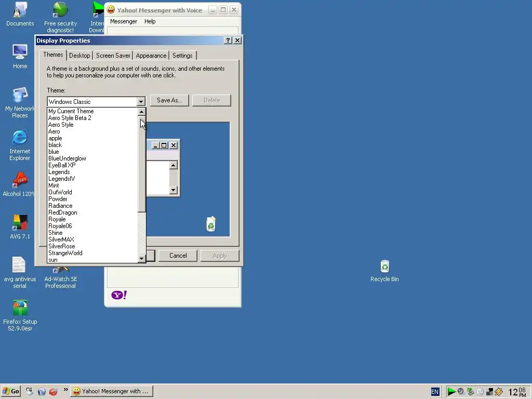Open Messenger menu in Yahoo window

[124, 21]
